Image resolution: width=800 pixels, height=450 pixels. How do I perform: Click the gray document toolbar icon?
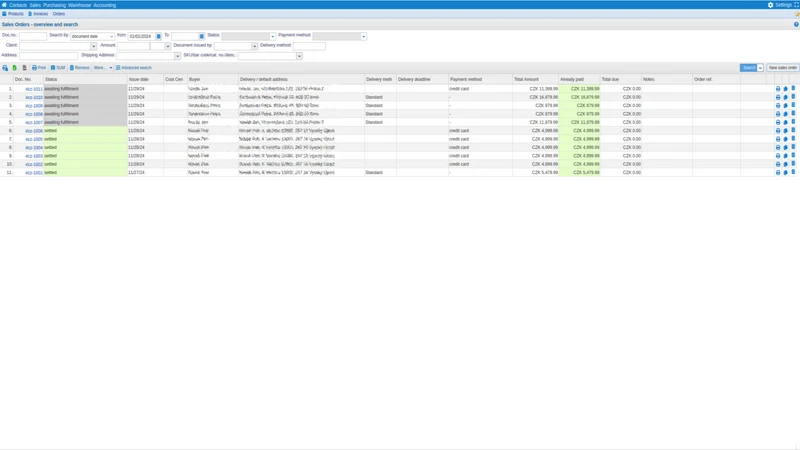[x=24, y=68]
